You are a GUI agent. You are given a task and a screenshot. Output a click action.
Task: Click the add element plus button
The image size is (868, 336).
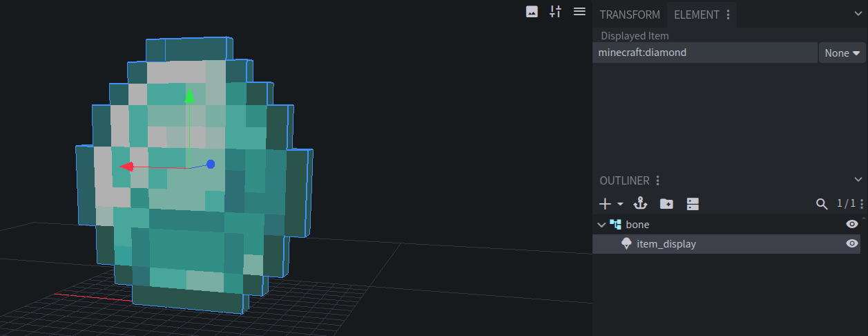point(605,204)
